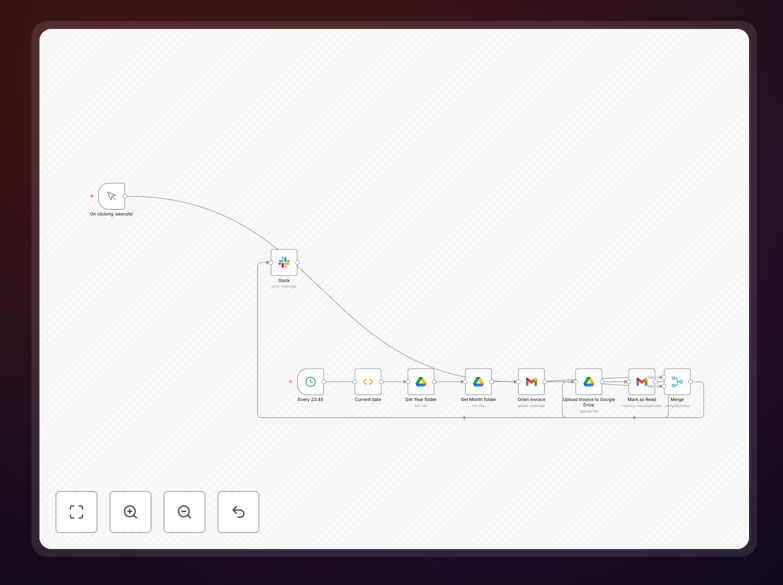
Task: Select the 'Get Year folder' Google Drive node
Action: point(421,382)
